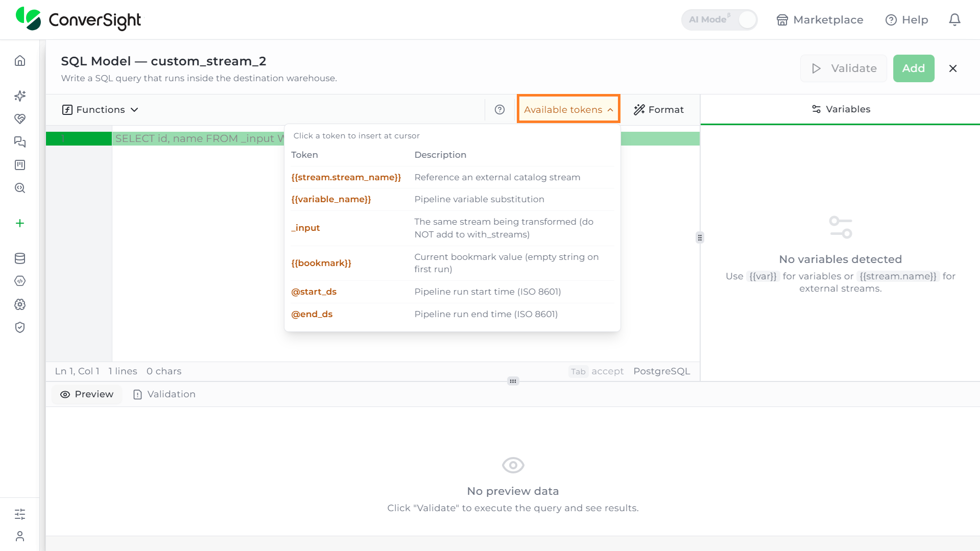Image resolution: width=980 pixels, height=551 pixels.
Task: Close the SQL Model editor
Action: click(953, 68)
